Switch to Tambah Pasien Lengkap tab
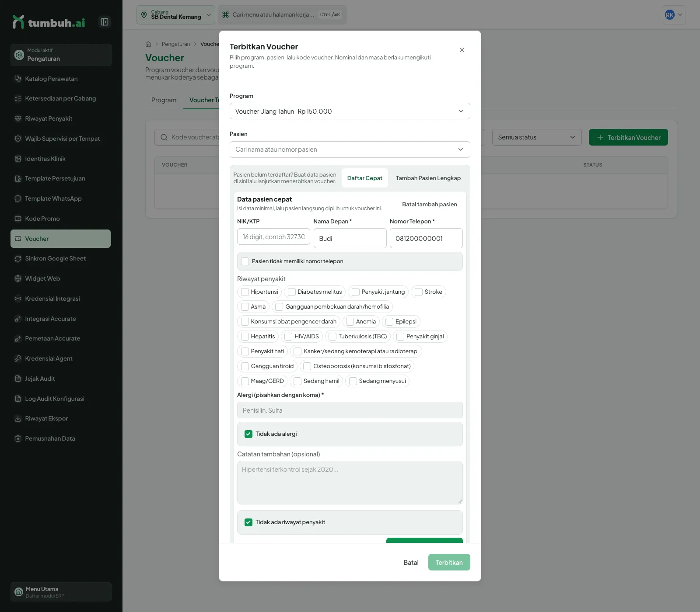 (428, 178)
